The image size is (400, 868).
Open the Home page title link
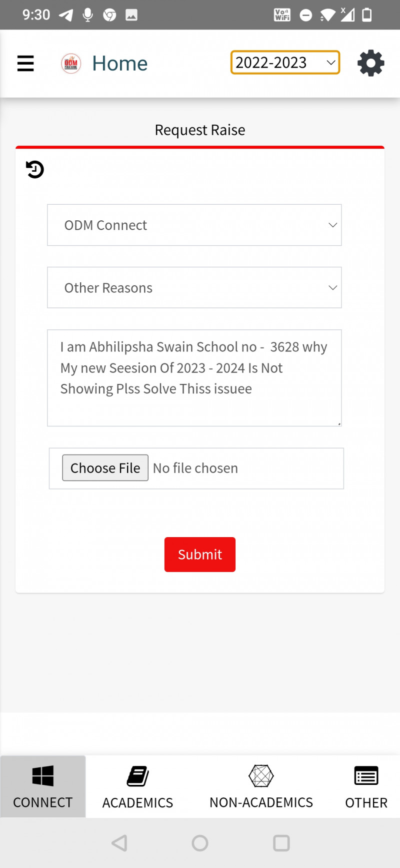pyautogui.click(x=120, y=64)
